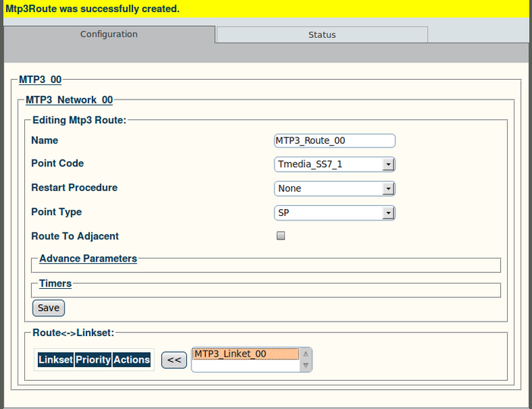Open the Restart Procedure dropdown
This screenshot has width=532, height=409.
(334, 189)
